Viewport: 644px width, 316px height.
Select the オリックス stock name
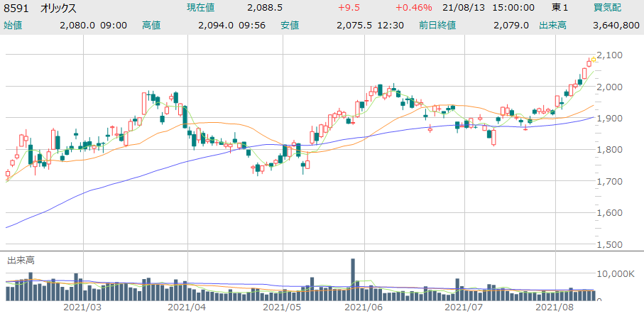[x=56, y=8]
